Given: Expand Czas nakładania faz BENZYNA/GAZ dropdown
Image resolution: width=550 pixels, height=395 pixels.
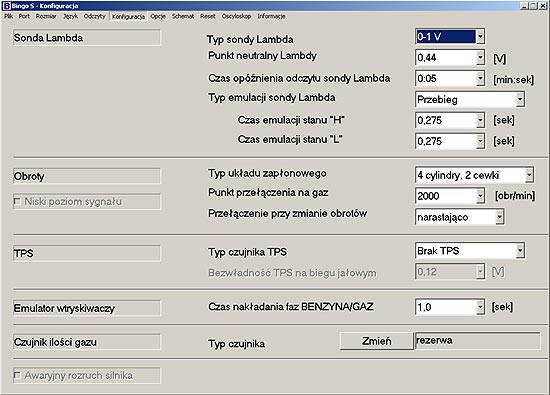Looking at the screenshot, I should pos(480,307).
